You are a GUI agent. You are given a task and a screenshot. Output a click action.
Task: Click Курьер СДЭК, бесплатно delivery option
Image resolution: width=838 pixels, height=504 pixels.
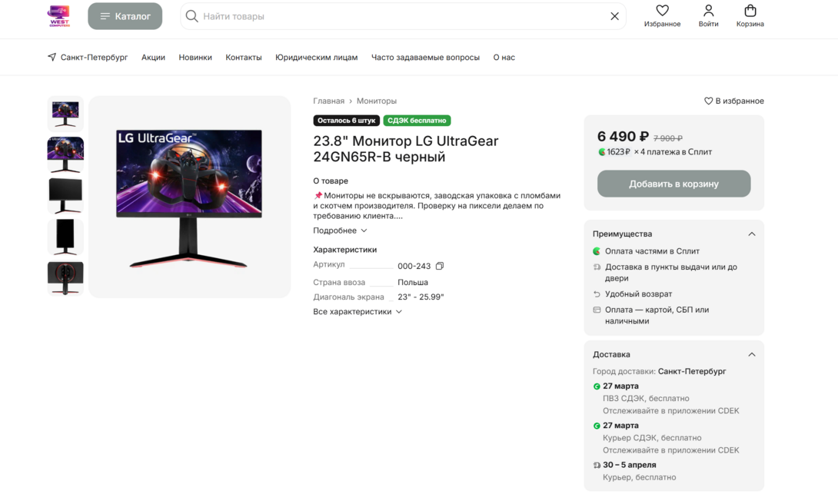(652, 438)
